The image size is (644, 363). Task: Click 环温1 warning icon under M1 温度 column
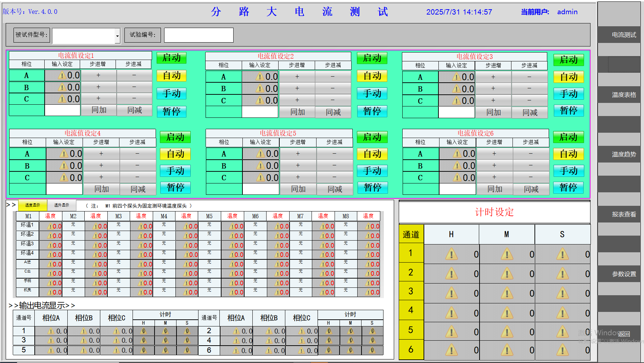50,226
